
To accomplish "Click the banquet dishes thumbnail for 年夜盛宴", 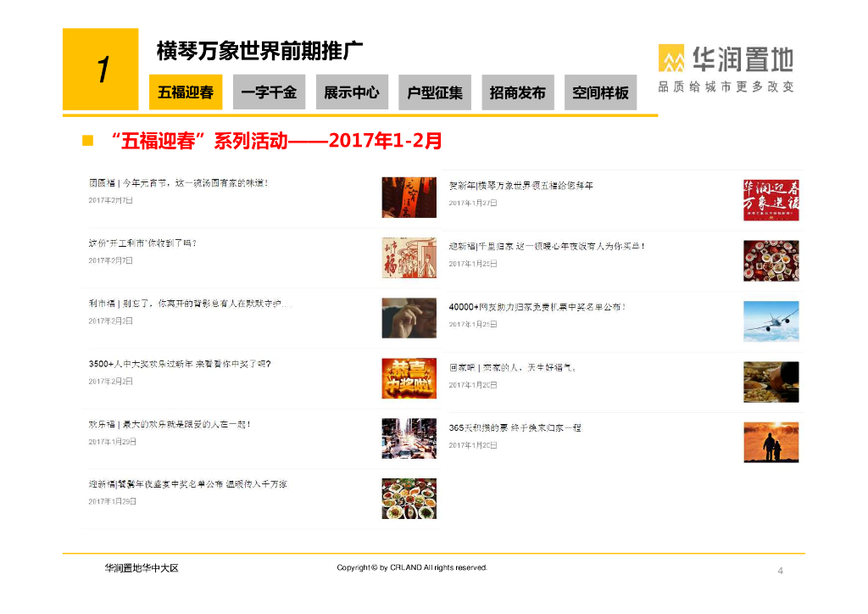I will click(409, 499).
